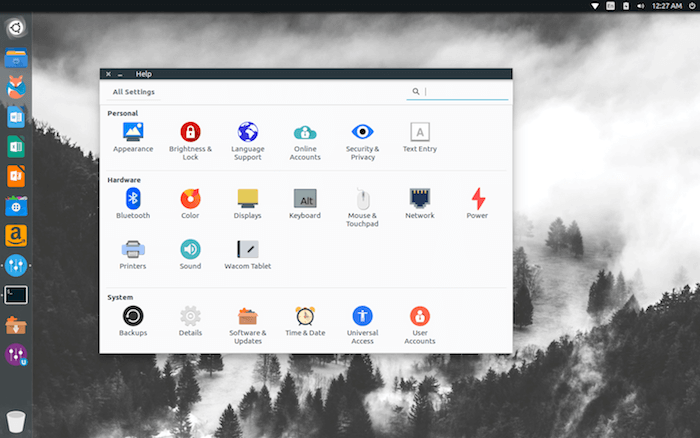This screenshot has width=700, height=438.
Task: Open Terminal from launcher
Action: (16, 295)
